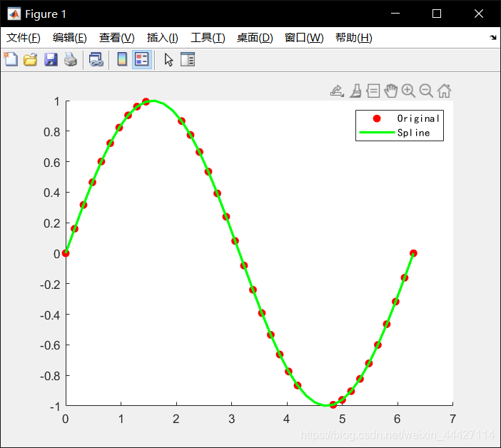Restore view with the home icon
The width and height of the screenshot is (501, 448).
pyautogui.click(x=444, y=91)
